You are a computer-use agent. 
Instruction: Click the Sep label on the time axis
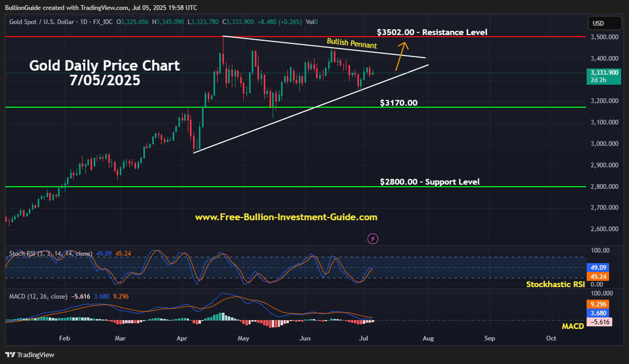(x=490, y=338)
